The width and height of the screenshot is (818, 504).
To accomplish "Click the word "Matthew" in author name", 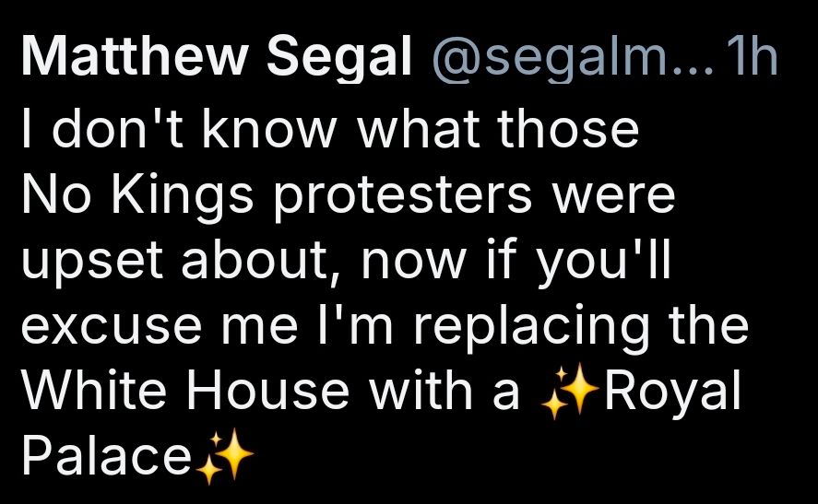I will point(136,60).
